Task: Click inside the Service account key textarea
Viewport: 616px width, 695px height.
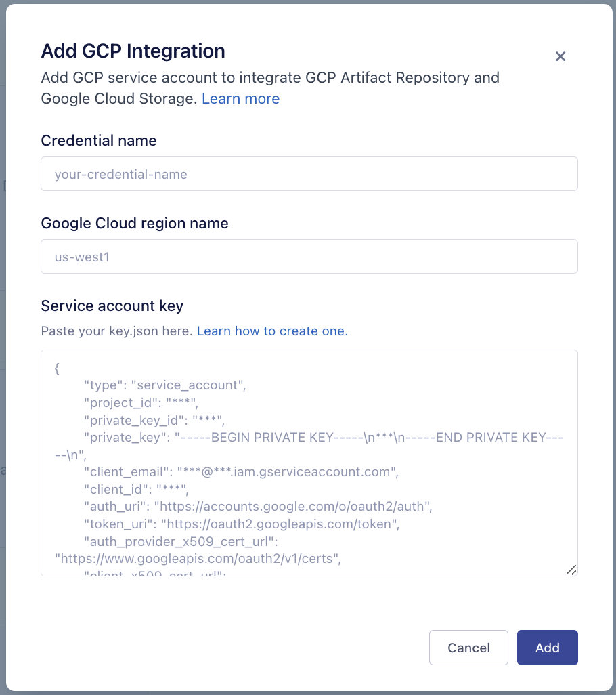Action: click(x=309, y=463)
